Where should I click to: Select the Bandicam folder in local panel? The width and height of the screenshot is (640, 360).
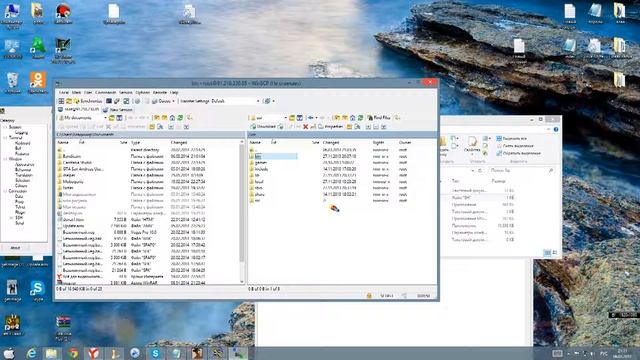click(72, 156)
